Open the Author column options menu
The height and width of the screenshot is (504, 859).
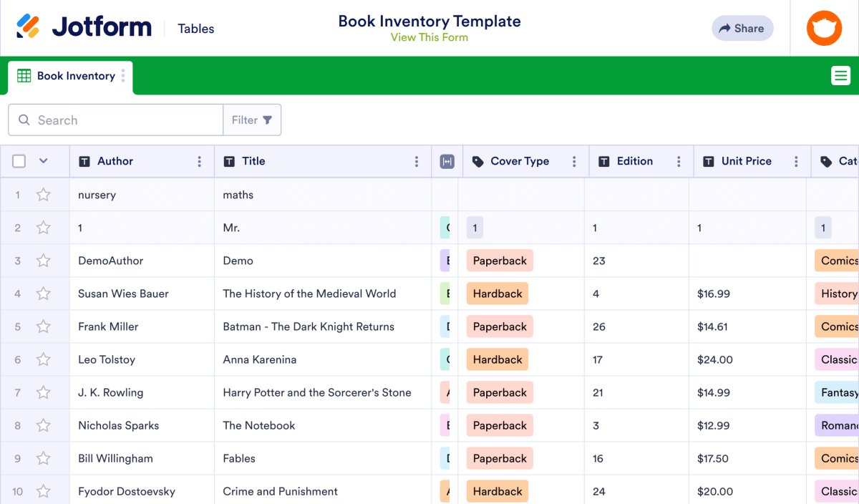200,161
